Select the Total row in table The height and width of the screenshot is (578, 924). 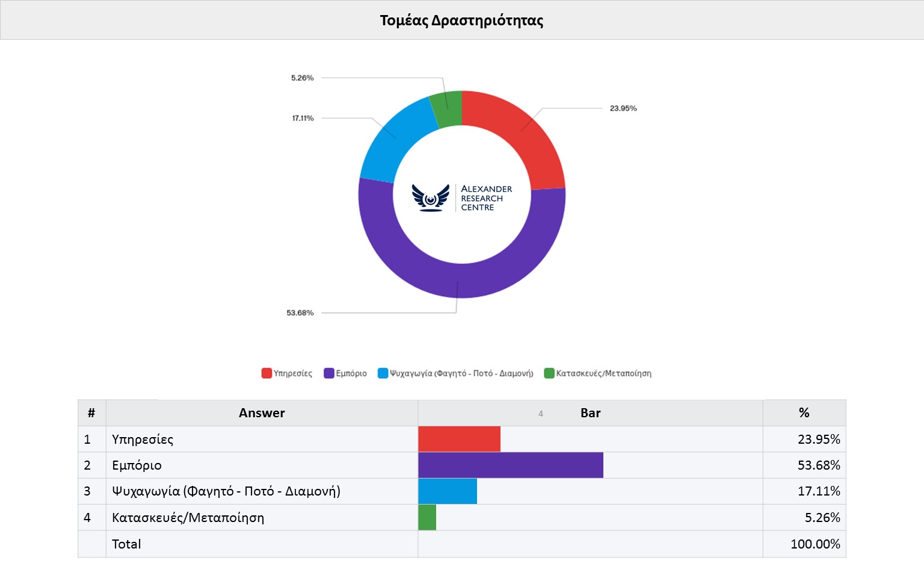pyautogui.click(x=126, y=544)
